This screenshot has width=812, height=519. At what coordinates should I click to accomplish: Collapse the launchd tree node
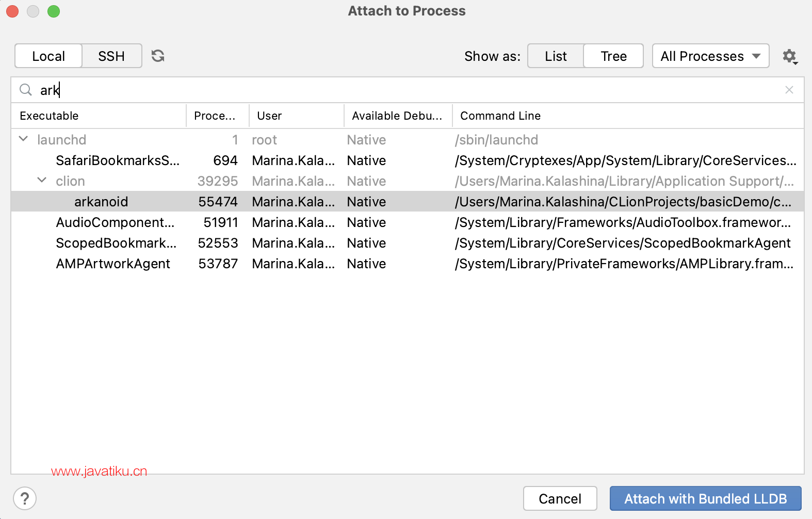click(23, 139)
